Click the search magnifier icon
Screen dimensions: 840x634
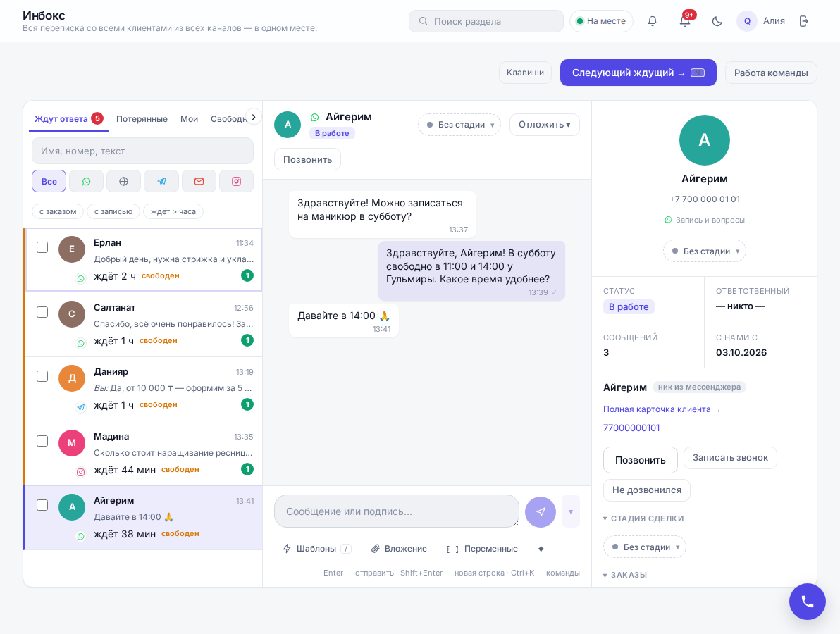click(x=424, y=21)
